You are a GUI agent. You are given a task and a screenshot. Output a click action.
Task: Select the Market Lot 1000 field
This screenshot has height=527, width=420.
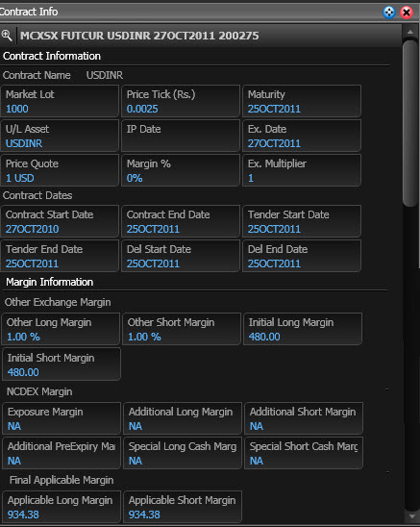(60, 101)
